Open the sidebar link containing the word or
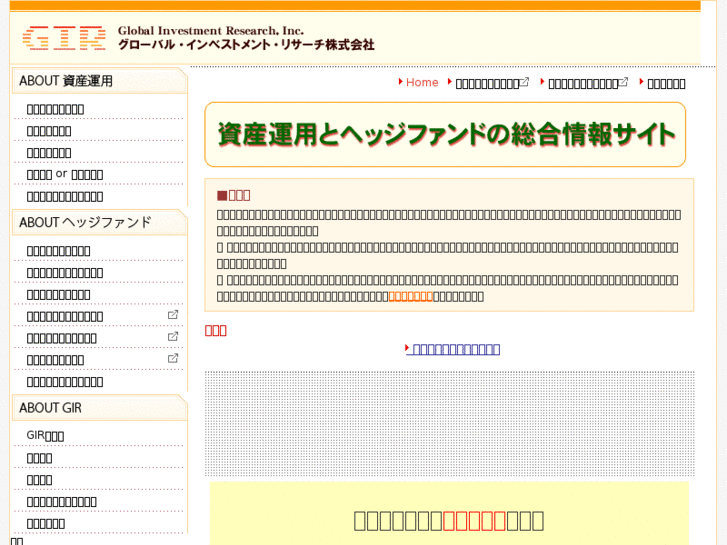727x545 pixels. click(x=65, y=174)
